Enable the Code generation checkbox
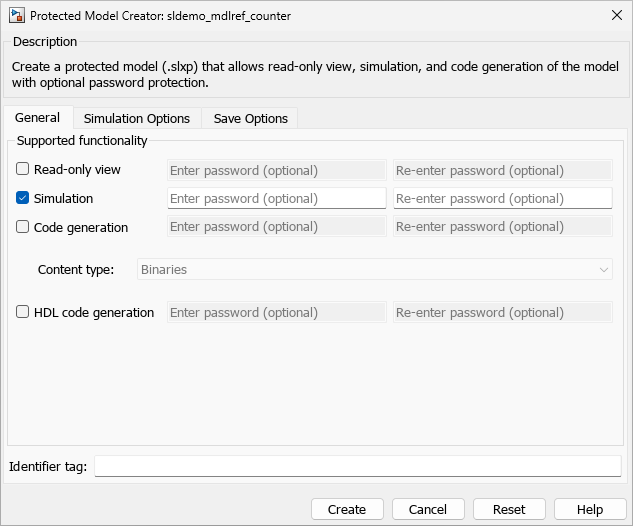This screenshot has height=526, width=633. click(x=23, y=227)
